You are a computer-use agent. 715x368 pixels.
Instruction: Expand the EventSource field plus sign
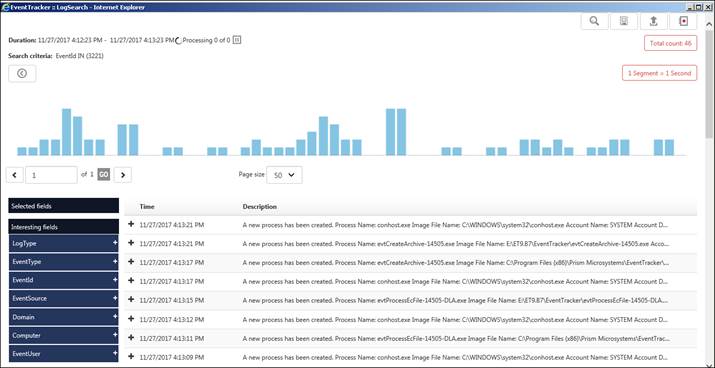(x=115, y=298)
